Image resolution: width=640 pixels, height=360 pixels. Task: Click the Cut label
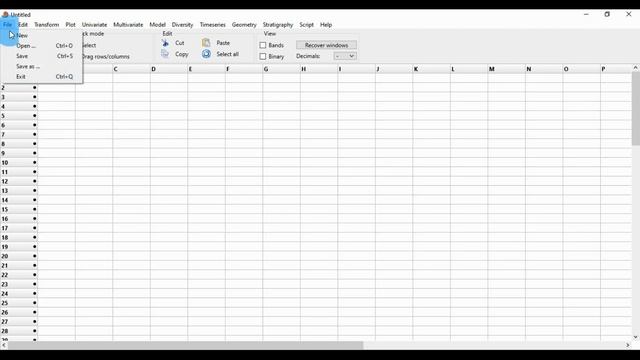180,43
